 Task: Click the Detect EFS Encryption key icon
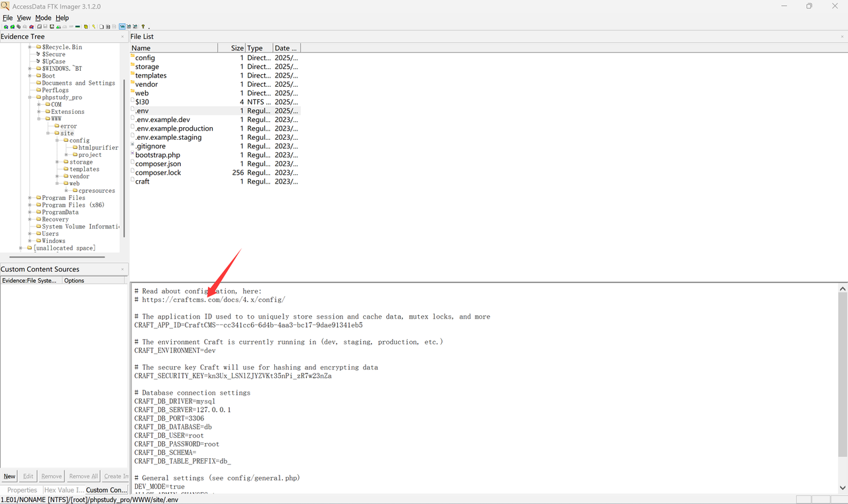click(x=93, y=27)
